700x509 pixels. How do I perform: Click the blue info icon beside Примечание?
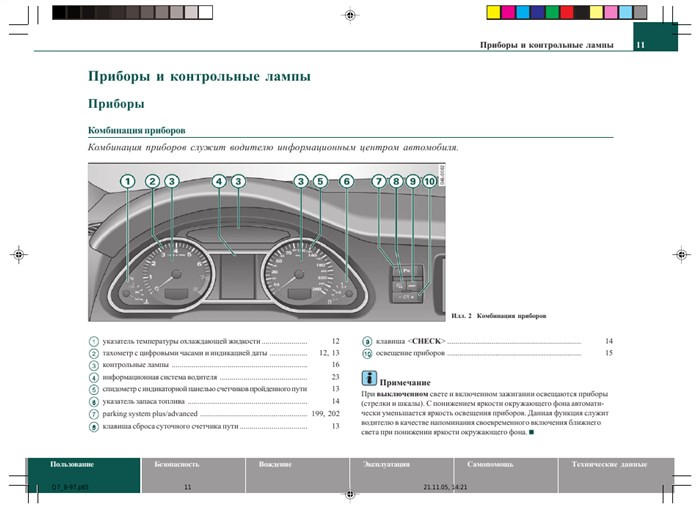point(369,378)
